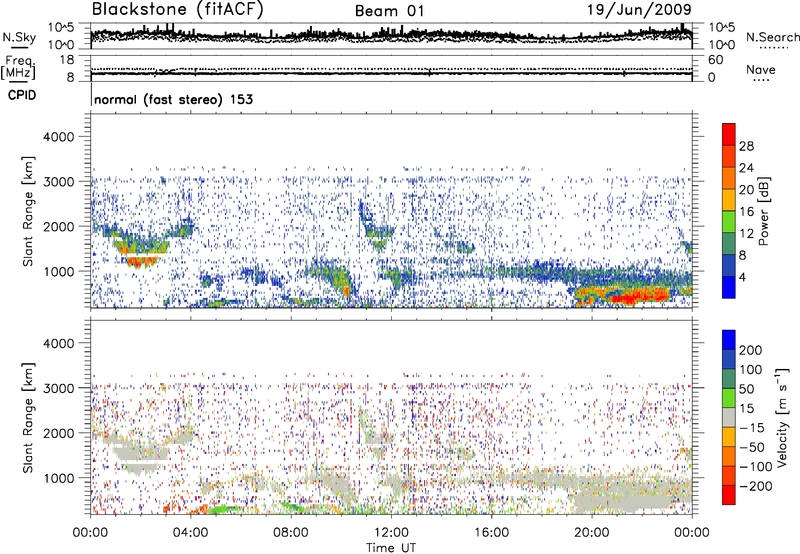Screen dimensions: 800x554
Task: Click the red top segment of Power colorbar
Action: tap(729, 134)
